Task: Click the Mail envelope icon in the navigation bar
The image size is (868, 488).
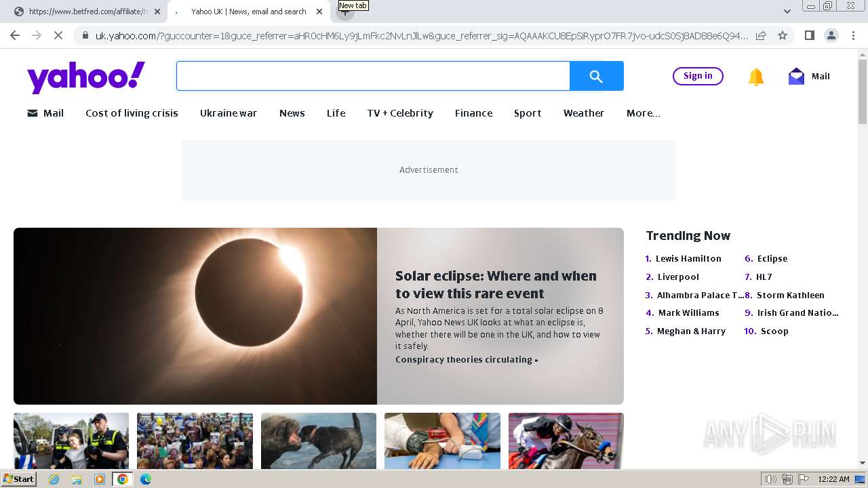Action: (x=33, y=113)
